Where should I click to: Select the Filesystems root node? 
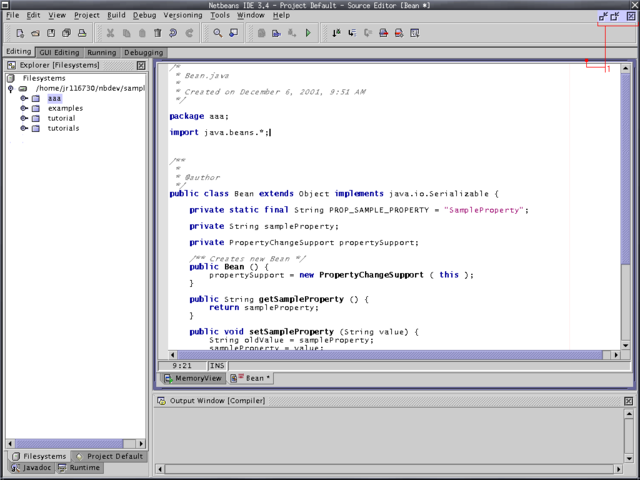pos(44,78)
